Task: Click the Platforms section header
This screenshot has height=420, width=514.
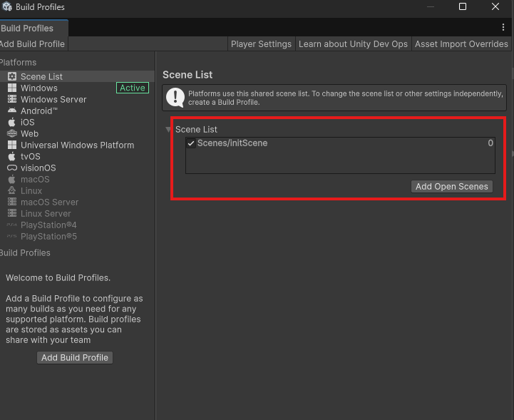Action: (18, 62)
